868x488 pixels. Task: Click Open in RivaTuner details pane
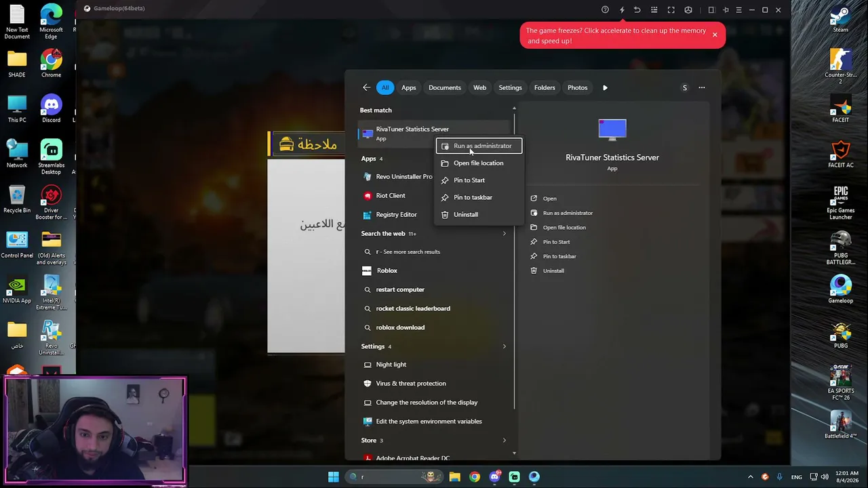click(x=549, y=199)
